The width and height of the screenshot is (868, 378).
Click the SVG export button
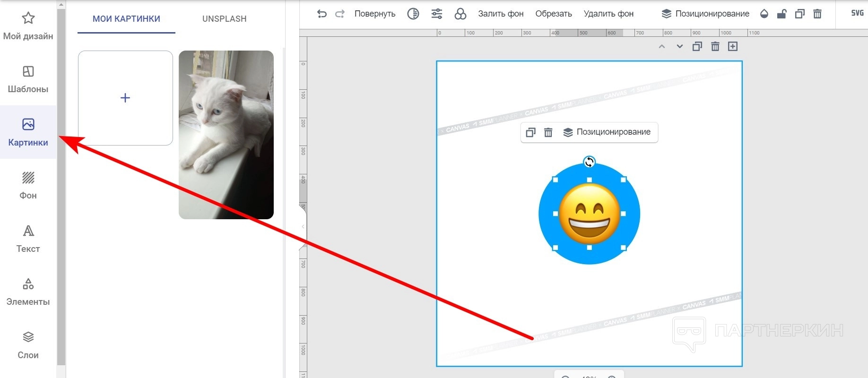tap(857, 13)
